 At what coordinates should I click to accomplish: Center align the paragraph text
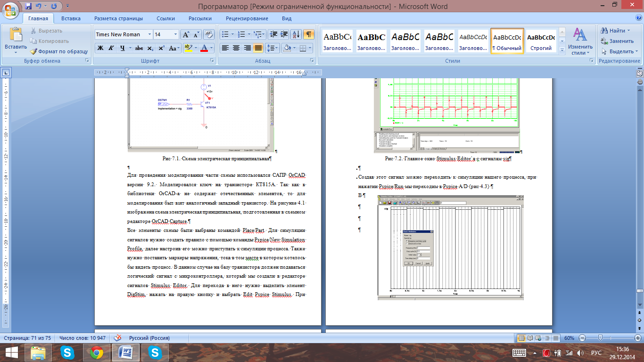tap(236, 48)
